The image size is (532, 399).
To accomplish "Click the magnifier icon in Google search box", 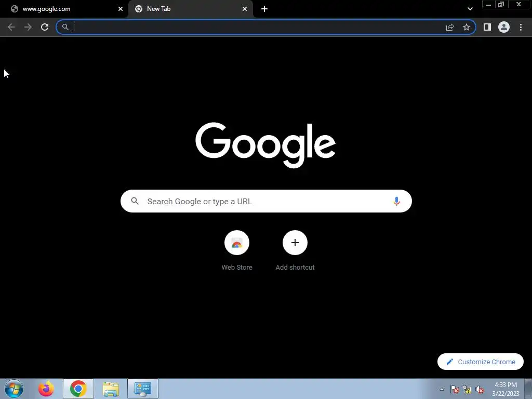I will 135,201.
